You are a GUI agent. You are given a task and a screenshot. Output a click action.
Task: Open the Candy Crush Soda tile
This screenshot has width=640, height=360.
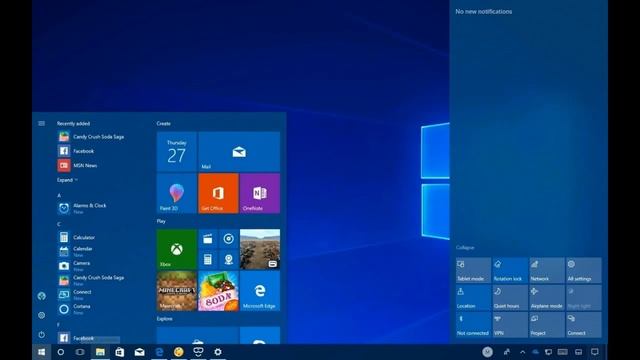(x=218, y=291)
